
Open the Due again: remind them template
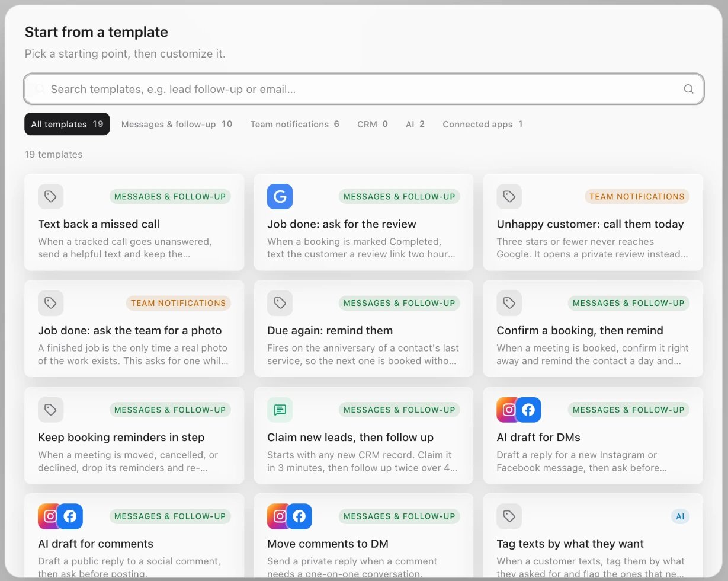click(364, 328)
